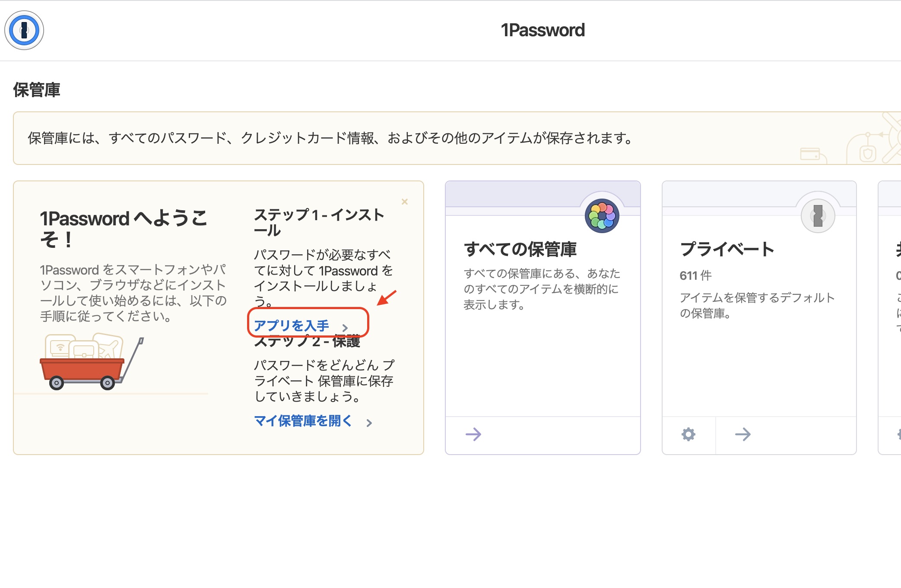Click the アイテムを保管するデフォルトの保管庫 description
Viewport: 901px width, 588px height.
pos(757,305)
